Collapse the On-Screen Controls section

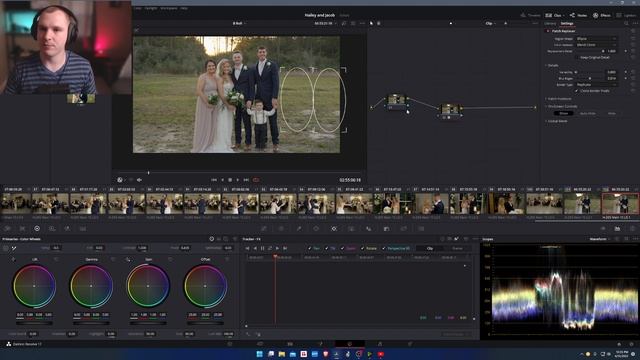pyautogui.click(x=546, y=107)
